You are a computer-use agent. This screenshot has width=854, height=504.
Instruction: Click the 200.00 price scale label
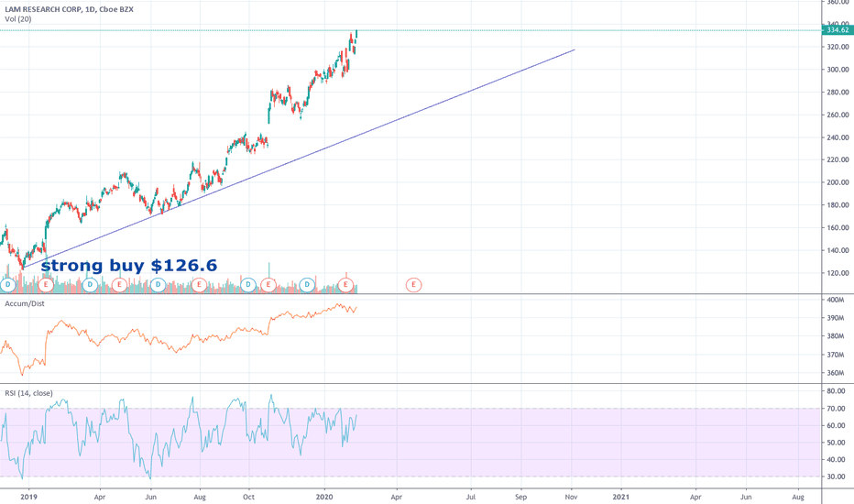838,182
